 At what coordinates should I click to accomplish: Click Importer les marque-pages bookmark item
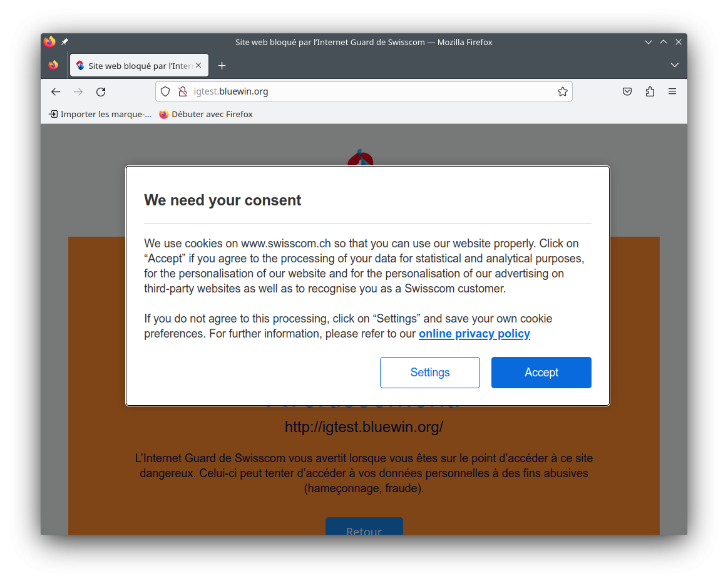pyautogui.click(x=100, y=114)
